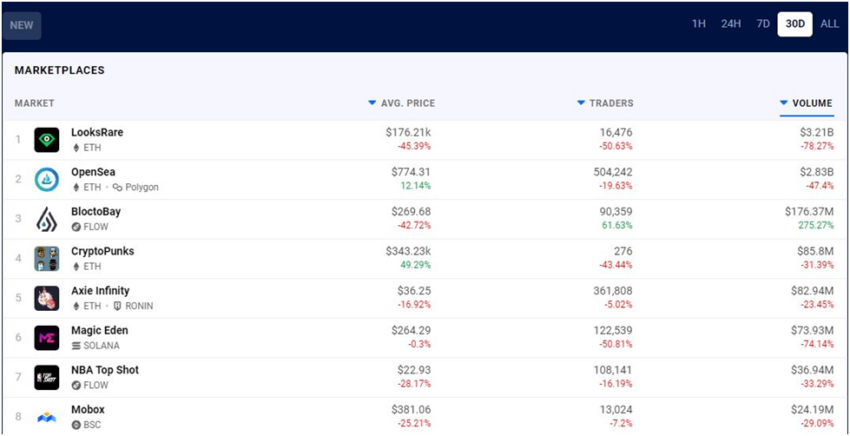Click Axie Infinity volume value $82.94M
Screen dimensions: 850x436
pos(812,291)
